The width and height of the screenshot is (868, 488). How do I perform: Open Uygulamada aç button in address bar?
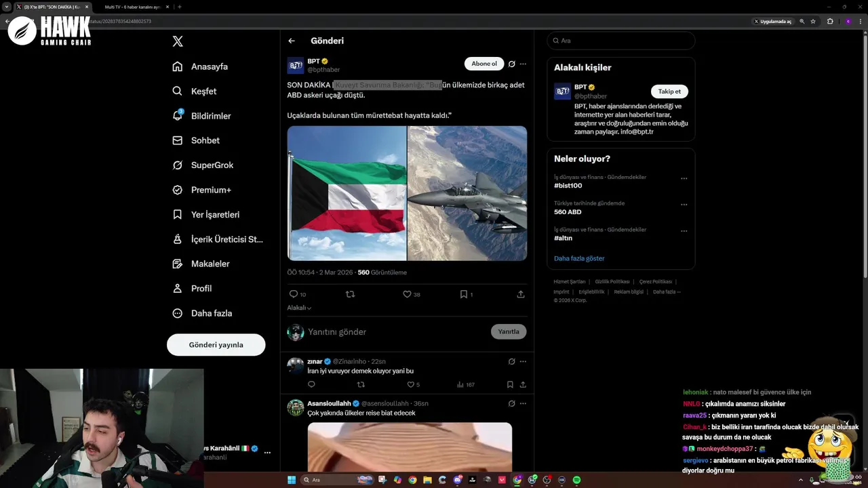pos(772,22)
